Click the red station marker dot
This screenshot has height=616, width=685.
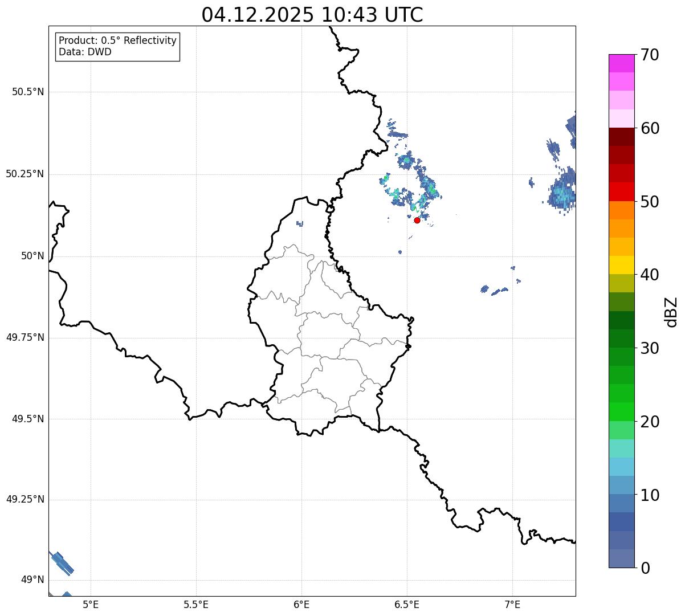coord(417,220)
